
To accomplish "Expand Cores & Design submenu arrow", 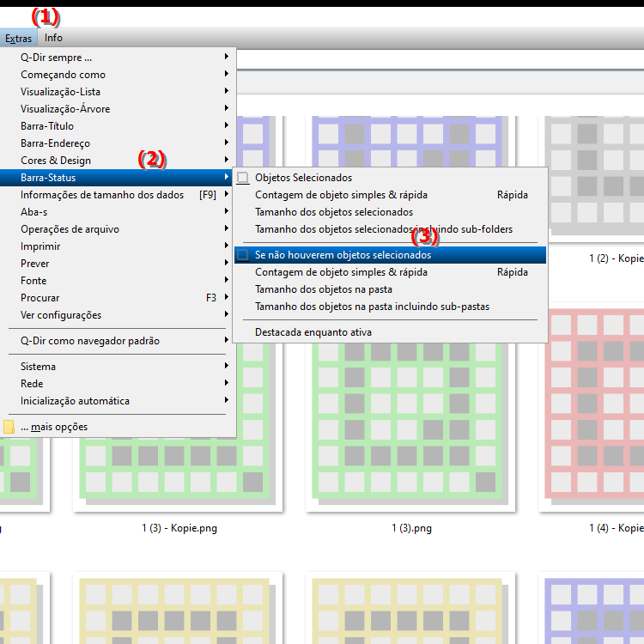I will [227, 160].
